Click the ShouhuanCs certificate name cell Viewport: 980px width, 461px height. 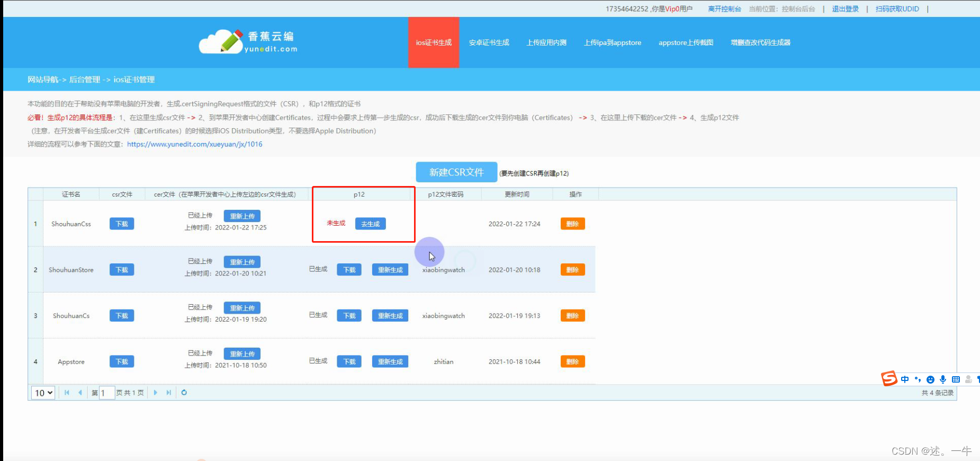pyautogui.click(x=71, y=316)
